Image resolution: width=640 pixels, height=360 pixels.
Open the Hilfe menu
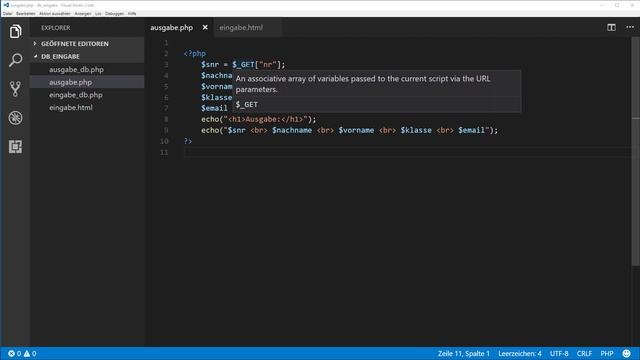(x=132, y=13)
